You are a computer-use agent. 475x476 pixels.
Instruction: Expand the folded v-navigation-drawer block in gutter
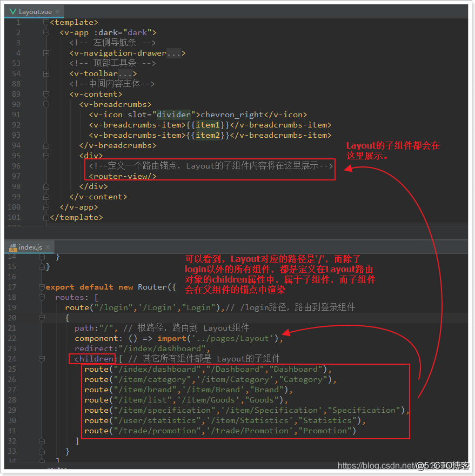[46, 53]
